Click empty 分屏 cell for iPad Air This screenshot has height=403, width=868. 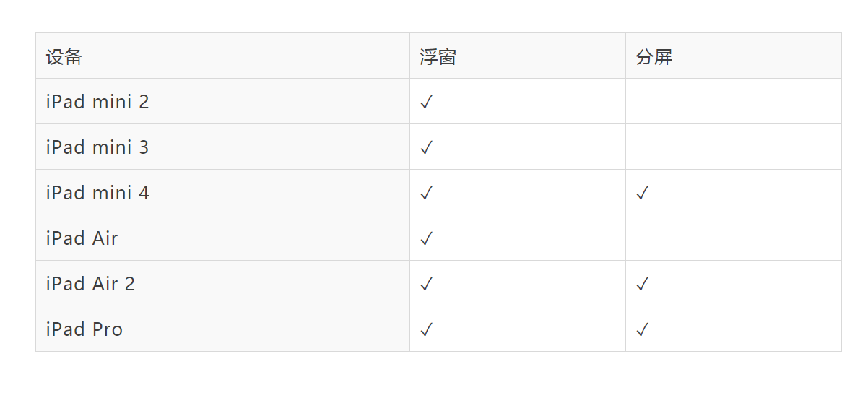pos(733,238)
